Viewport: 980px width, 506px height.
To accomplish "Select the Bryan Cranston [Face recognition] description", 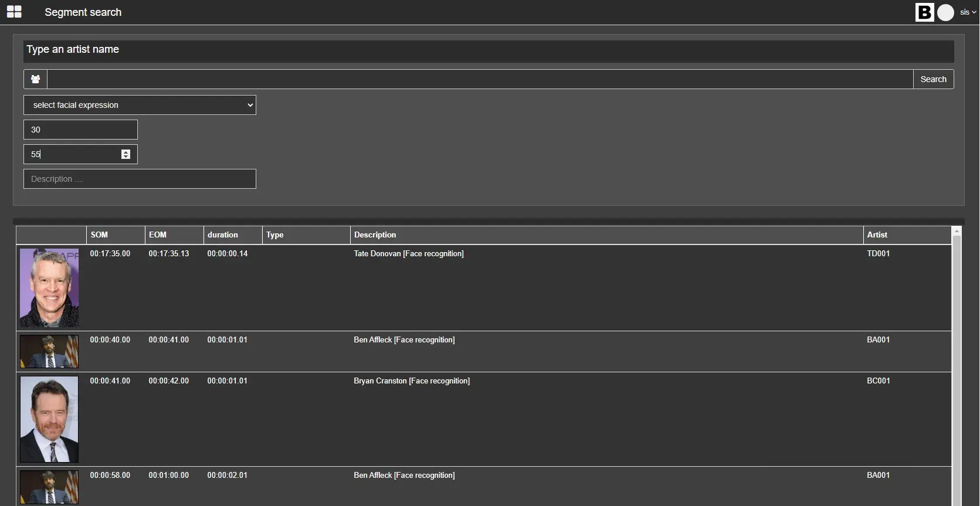I will (412, 381).
